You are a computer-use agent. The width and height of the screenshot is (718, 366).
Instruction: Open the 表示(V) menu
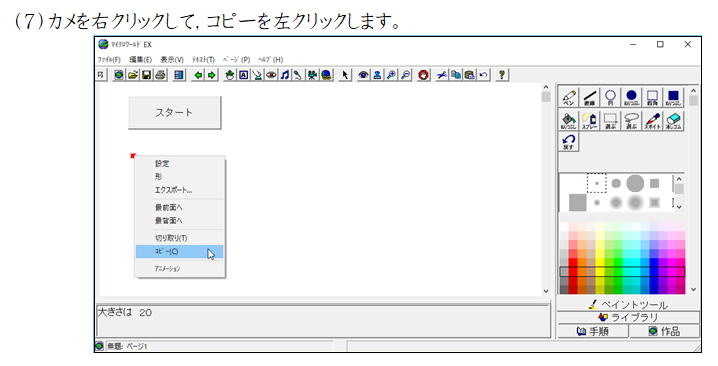point(172,60)
